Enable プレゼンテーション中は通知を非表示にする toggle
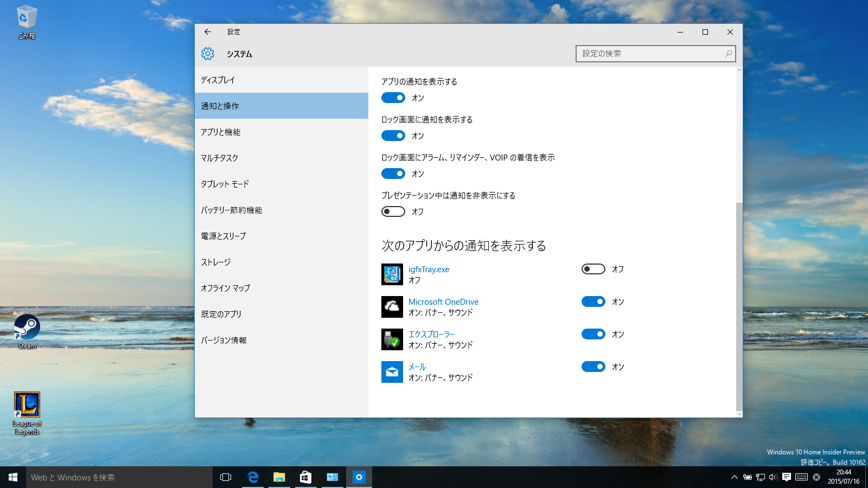Image resolution: width=868 pixels, height=488 pixels. [x=393, y=211]
